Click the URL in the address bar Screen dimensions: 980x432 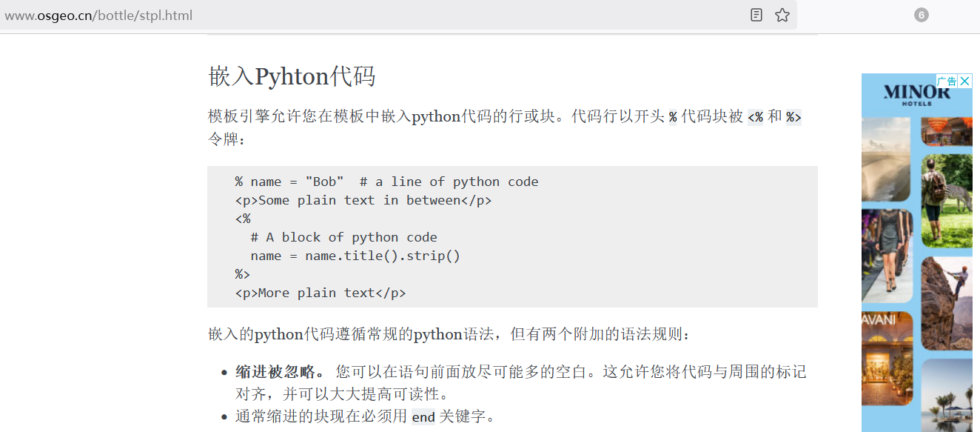98,15
